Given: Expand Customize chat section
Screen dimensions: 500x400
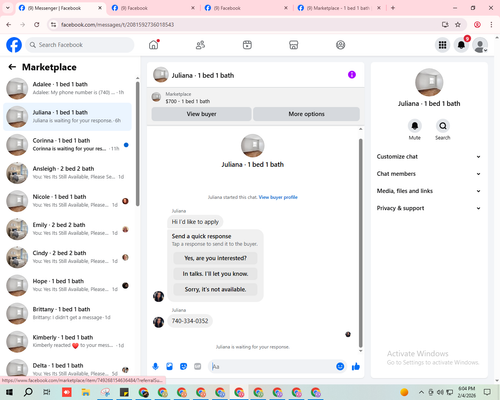Looking at the screenshot, I should pos(429,157).
